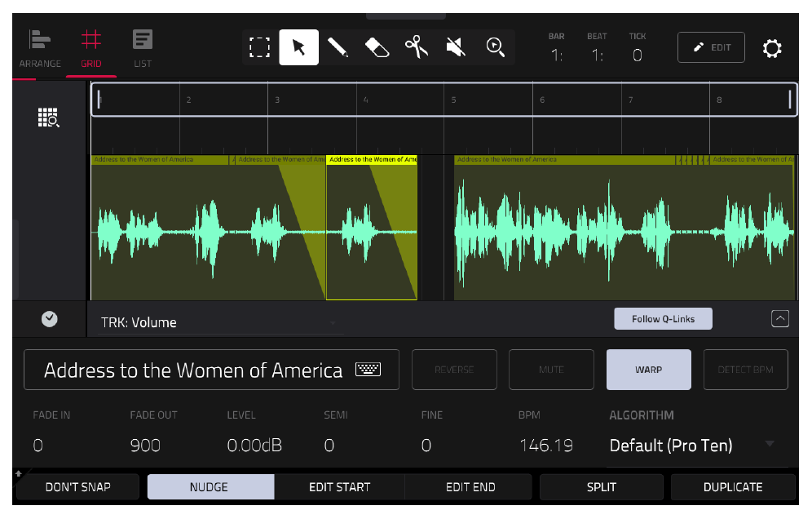The width and height of the screenshot is (812, 519).
Task: Toggle the Nudge mode button
Action: pyautogui.click(x=210, y=487)
